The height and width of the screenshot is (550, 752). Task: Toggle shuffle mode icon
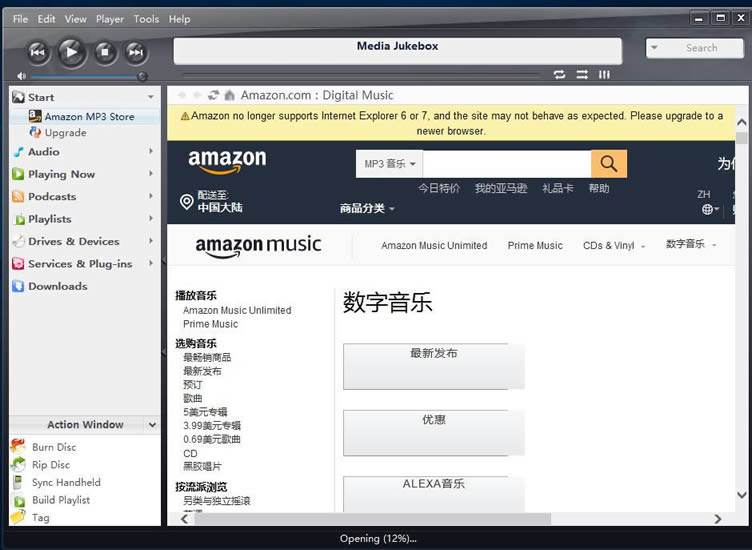click(582, 74)
